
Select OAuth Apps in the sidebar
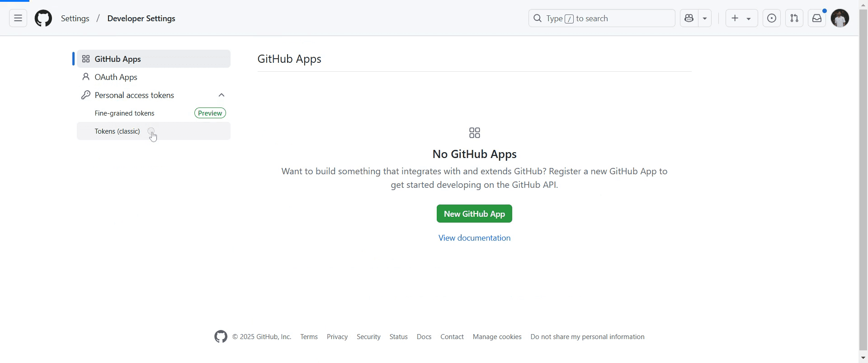[x=154, y=77]
